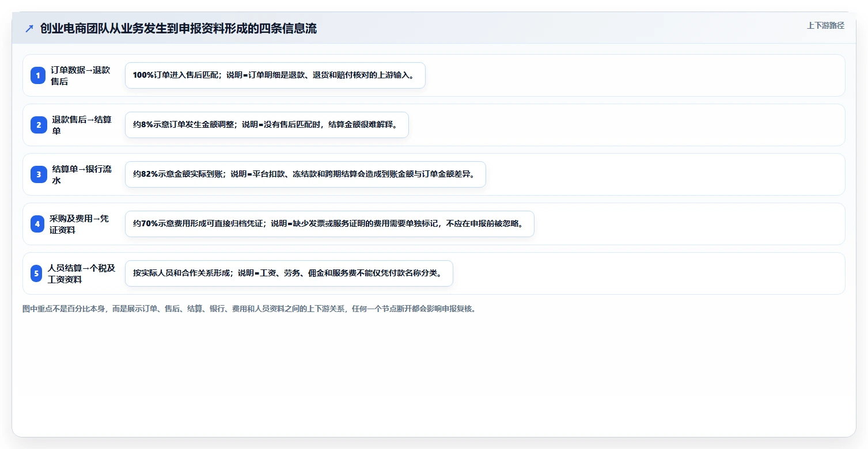Click the blue badge numbered 1
The height and width of the screenshot is (449, 868).
tap(38, 75)
